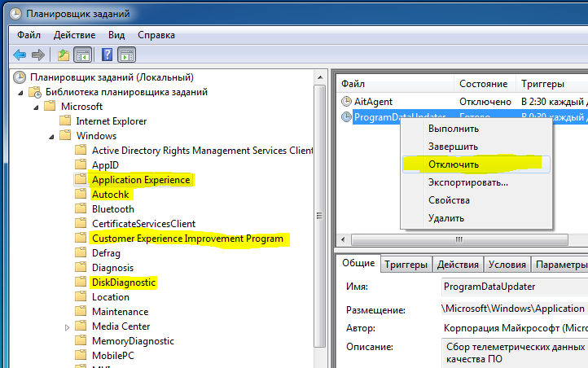Click the window title bar clock icon
This screenshot has height=368, width=588.
pos(15,14)
